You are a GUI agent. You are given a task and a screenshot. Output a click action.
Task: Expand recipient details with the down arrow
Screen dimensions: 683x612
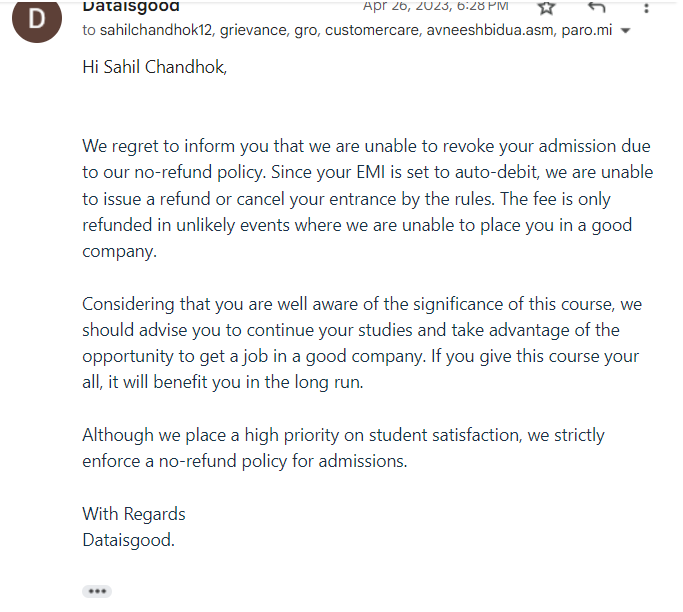pyautogui.click(x=626, y=30)
